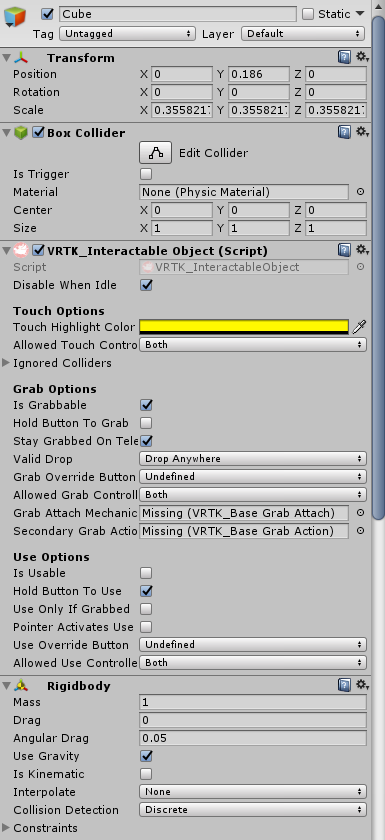Toggle the Static checkbox
This screenshot has width=385, height=840.
click(x=308, y=14)
